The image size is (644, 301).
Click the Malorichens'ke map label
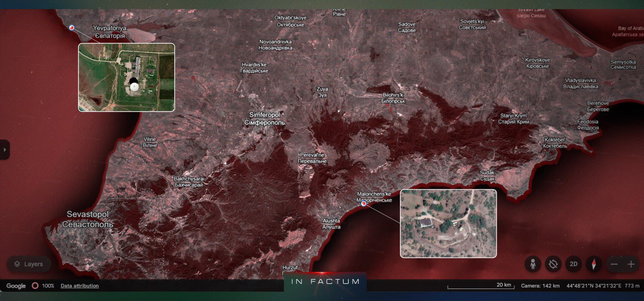(x=374, y=197)
